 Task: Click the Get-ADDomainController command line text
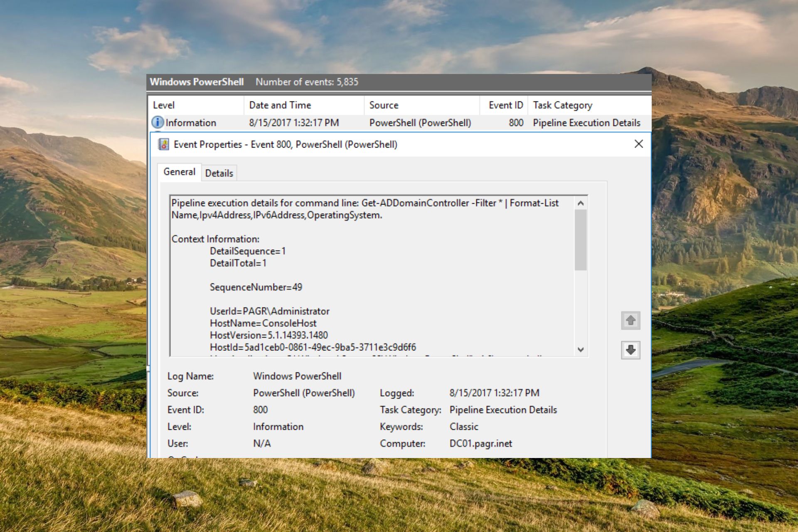(365, 209)
